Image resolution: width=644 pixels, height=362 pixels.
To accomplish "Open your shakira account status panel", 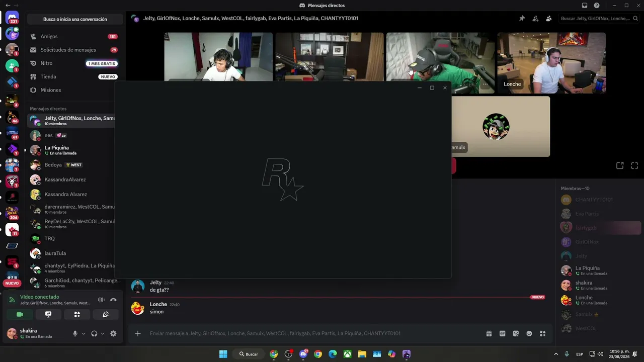I will pyautogui.click(x=36, y=333).
